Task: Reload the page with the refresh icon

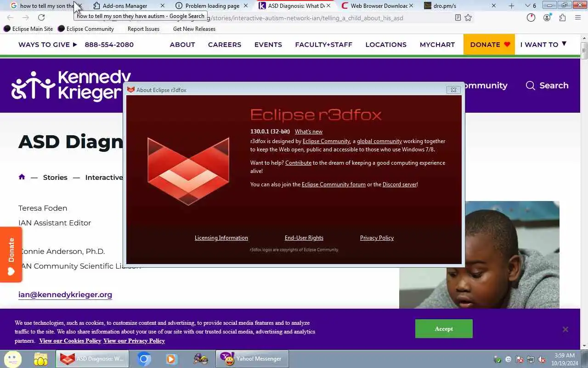Action: click(41, 17)
